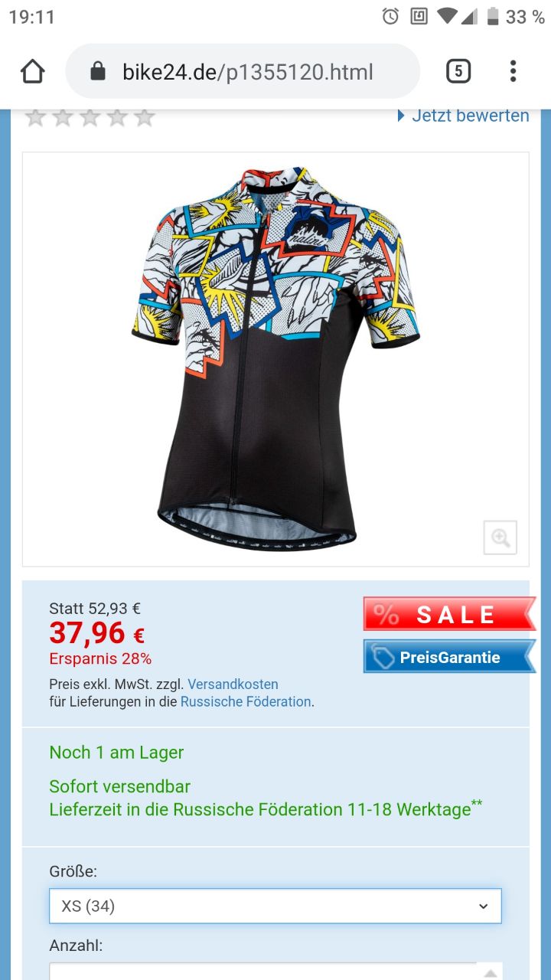Click the magnifier zoom icon on product image
The width and height of the screenshot is (551, 980).
[500, 537]
